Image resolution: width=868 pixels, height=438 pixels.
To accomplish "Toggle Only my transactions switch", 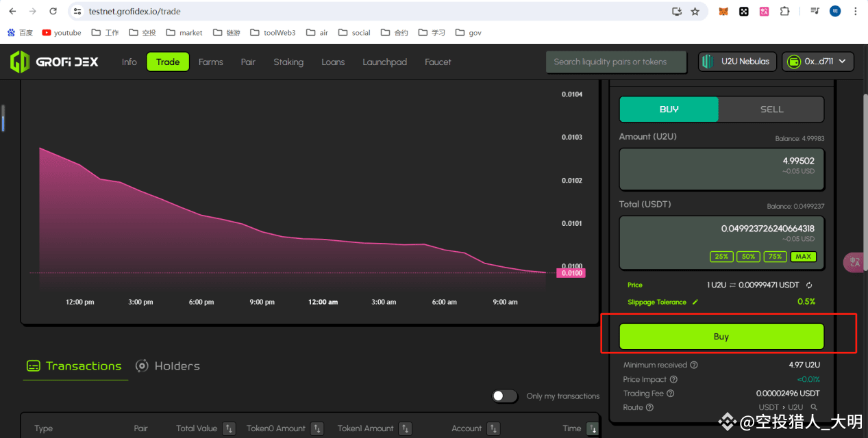I will point(505,396).
